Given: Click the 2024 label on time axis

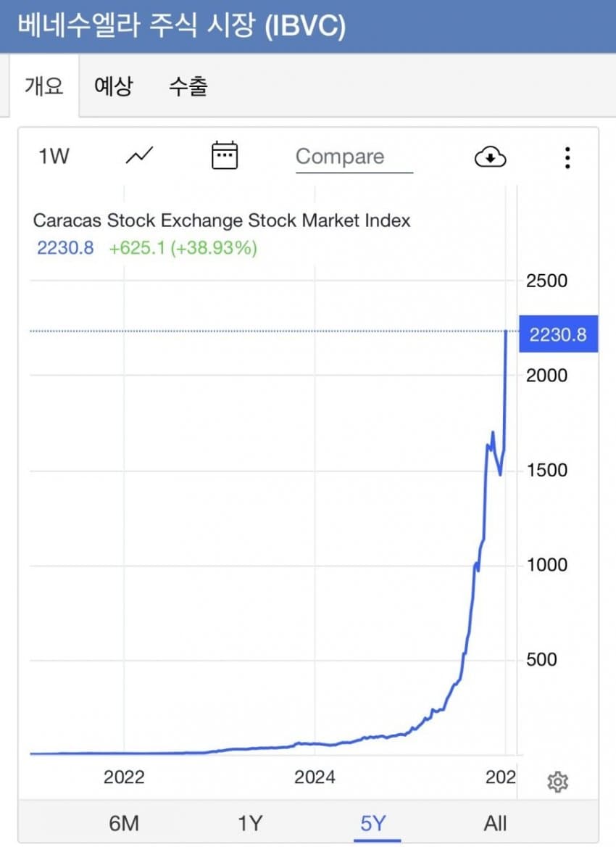Looking at the screenshot, I should click(x=315, y=777).
